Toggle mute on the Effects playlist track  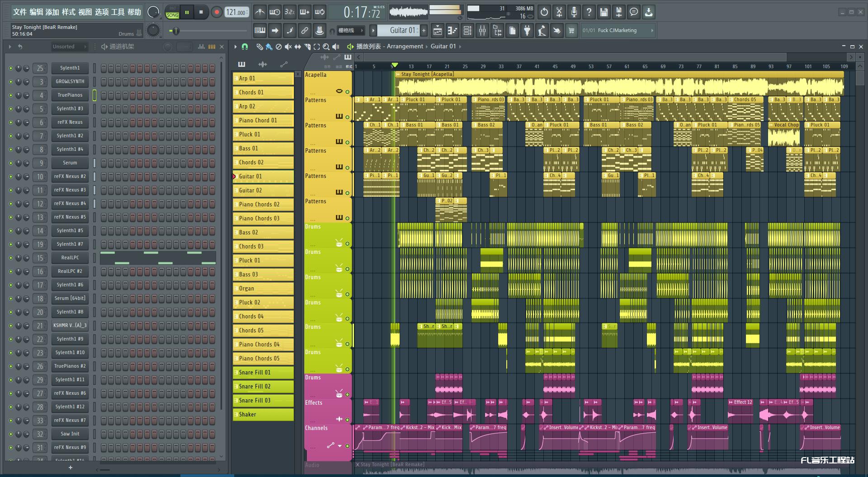click(x=347, y=420)
